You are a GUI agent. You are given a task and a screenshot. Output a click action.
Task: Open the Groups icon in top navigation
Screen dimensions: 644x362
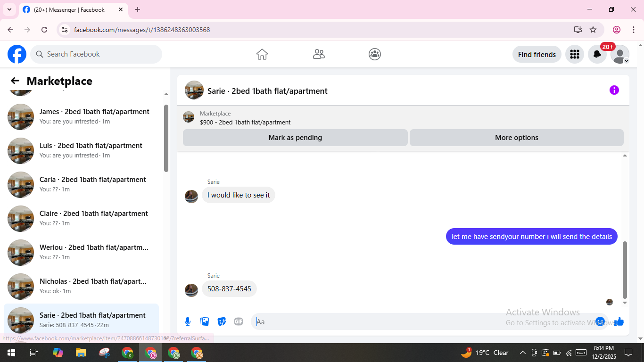pos(375,54)
